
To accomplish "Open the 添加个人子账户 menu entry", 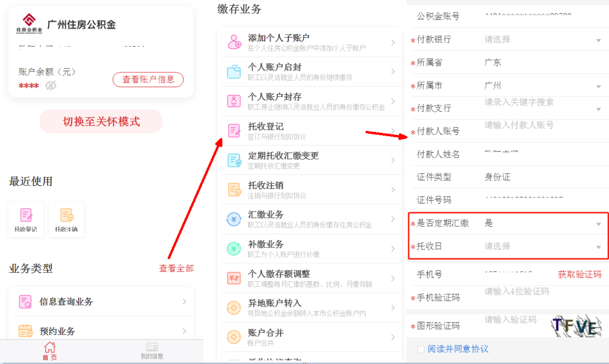I will 312,42.
